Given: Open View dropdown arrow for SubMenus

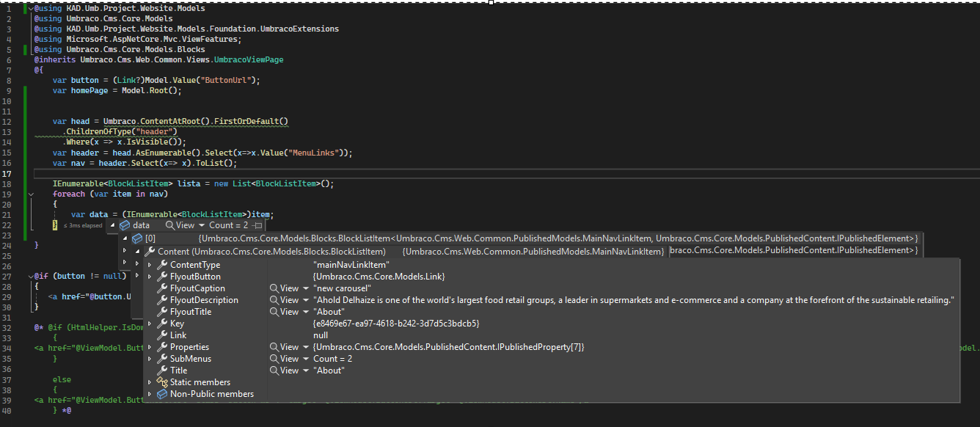Looking at the screenshot, I should 305,359.
